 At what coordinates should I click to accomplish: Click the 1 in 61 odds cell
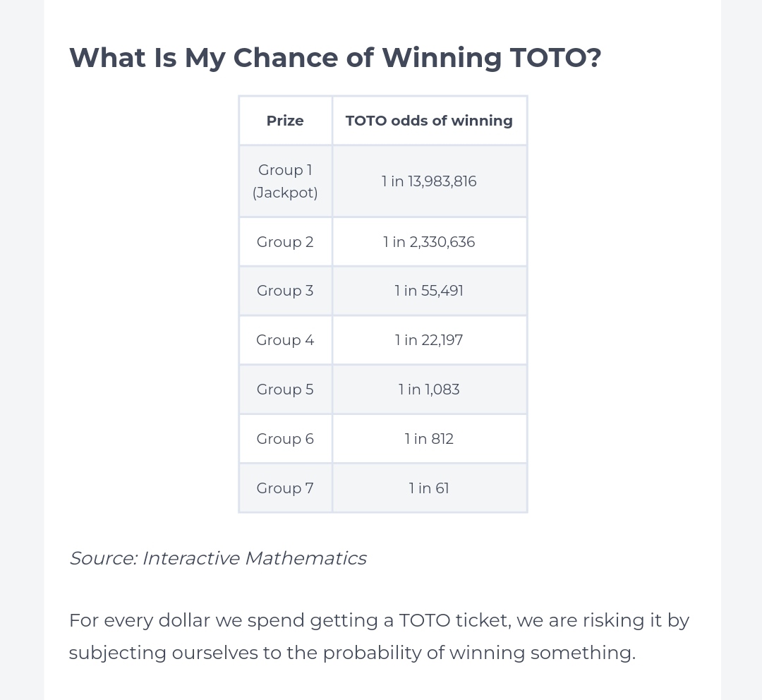click(x=430, y=488)
